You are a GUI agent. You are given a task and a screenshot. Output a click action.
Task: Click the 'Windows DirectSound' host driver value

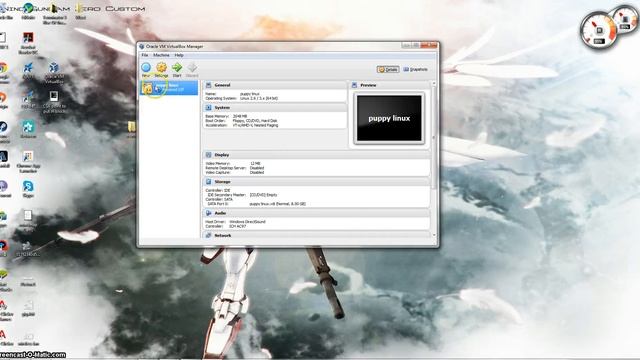click(247, 222)
